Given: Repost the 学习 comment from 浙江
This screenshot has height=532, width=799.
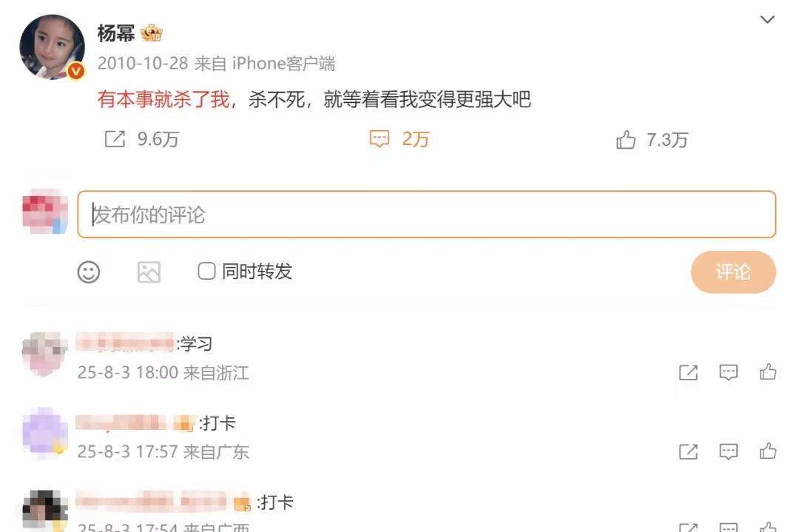Looking at the screenshot, I should point(689,372).
